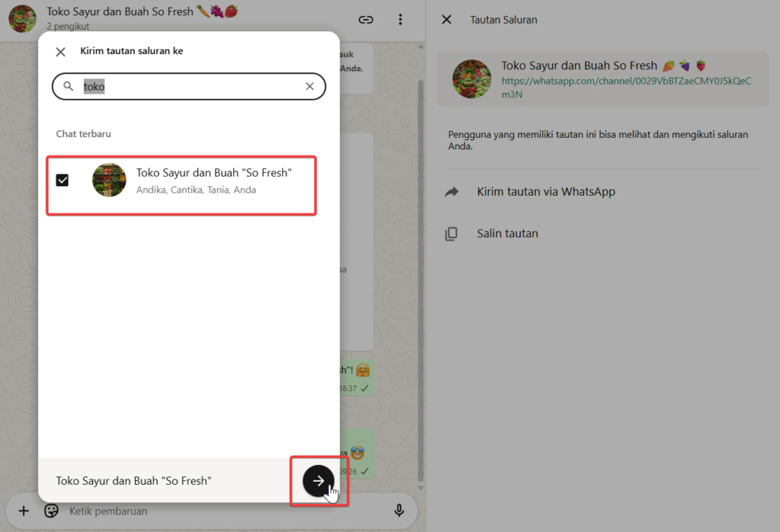Click the plus attachment icon

pos(24,511)
